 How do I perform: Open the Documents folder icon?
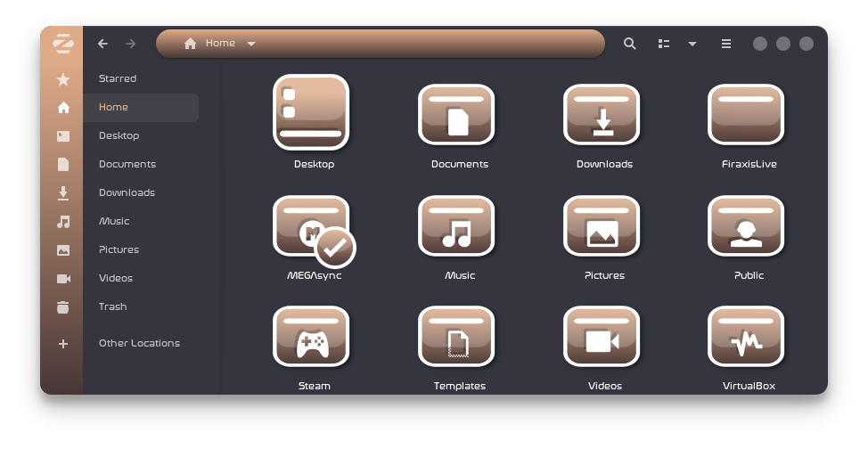pyautogui.click(x=456, y=115)
